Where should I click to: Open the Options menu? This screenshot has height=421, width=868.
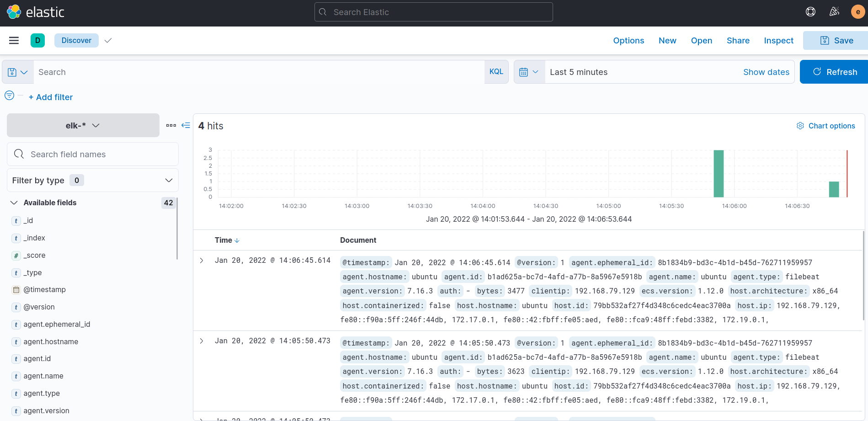628,41
